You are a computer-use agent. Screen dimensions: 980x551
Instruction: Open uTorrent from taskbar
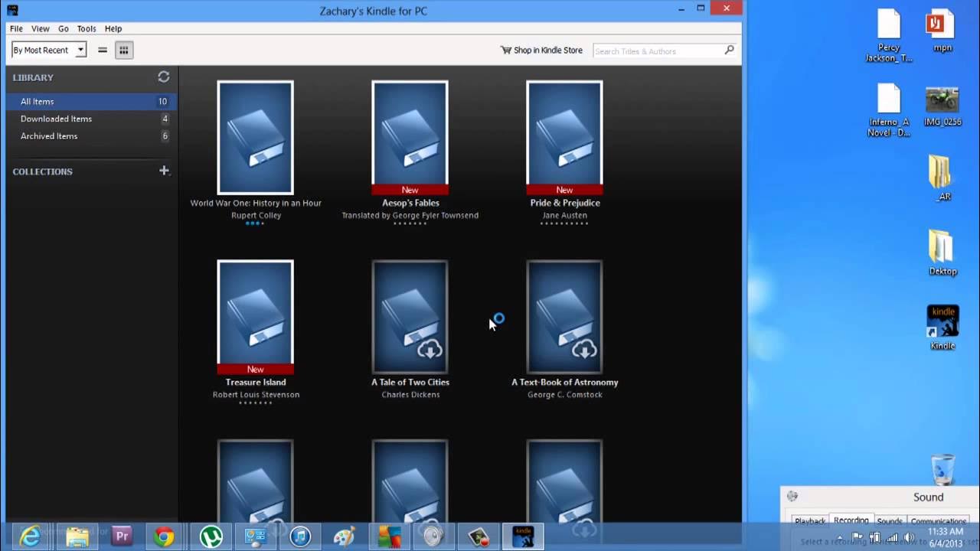point(211,536)
